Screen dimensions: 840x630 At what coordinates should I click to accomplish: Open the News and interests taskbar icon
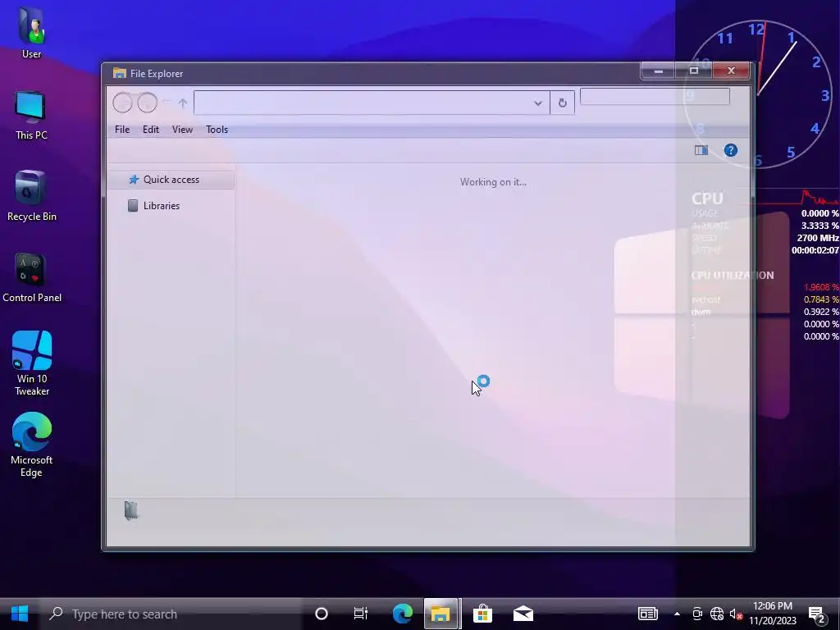648,614
